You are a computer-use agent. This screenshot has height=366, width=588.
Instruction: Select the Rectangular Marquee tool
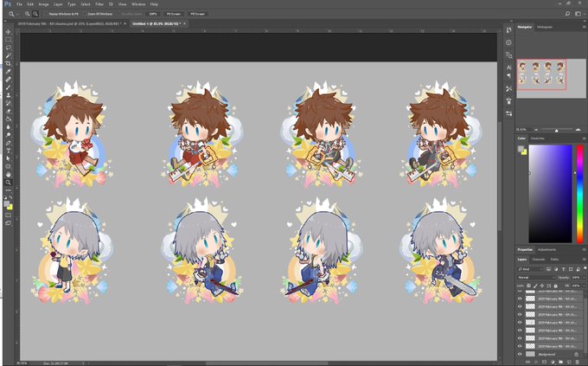tap(9, 40)
